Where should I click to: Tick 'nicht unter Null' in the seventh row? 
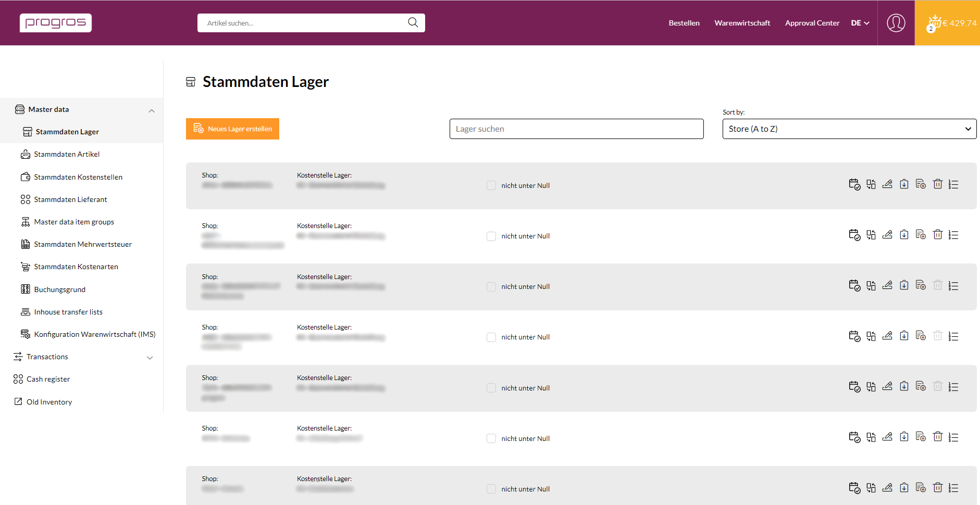[491, 489]
